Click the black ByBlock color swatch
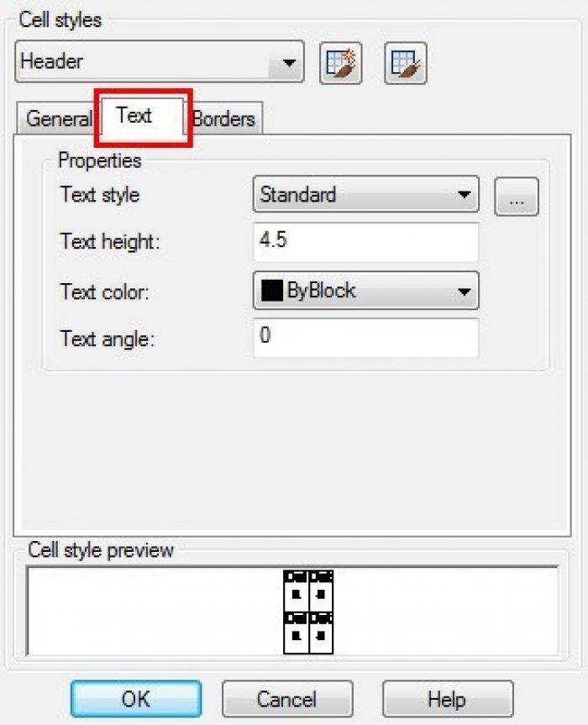The height and width of the screenshot is (725, 588). pos(272,291)
